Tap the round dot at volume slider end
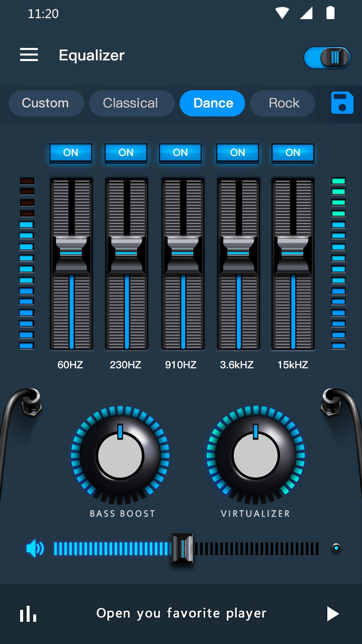Screen dimensions: 362x644 pos(336,548)
